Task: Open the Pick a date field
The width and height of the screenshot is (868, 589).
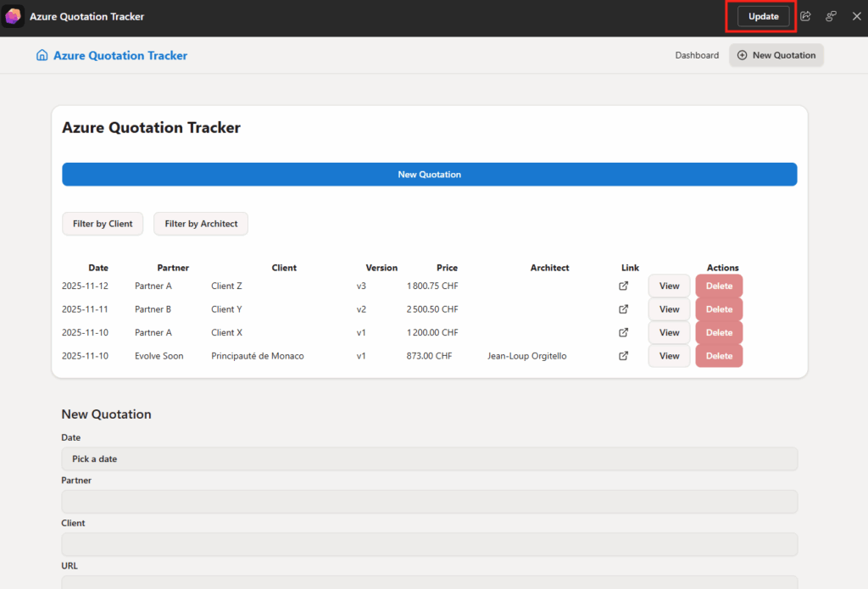Action: 429,459
